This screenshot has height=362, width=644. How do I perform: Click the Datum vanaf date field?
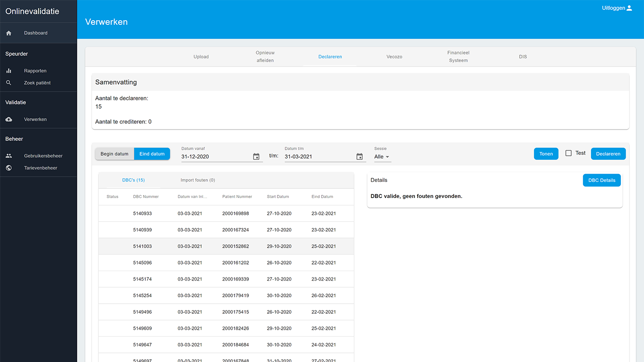[x=215, y=157]
